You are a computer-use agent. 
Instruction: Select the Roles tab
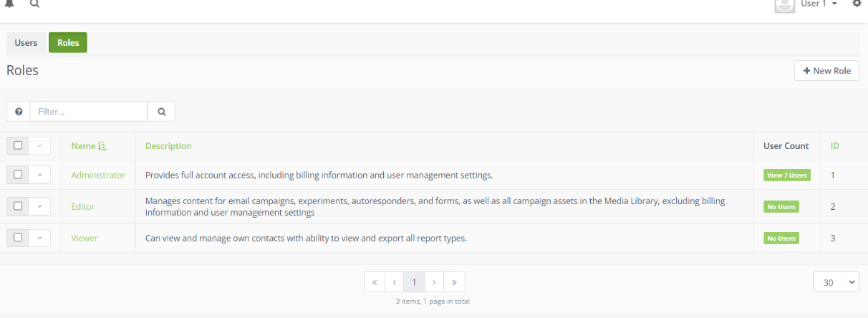coord(68,43)
